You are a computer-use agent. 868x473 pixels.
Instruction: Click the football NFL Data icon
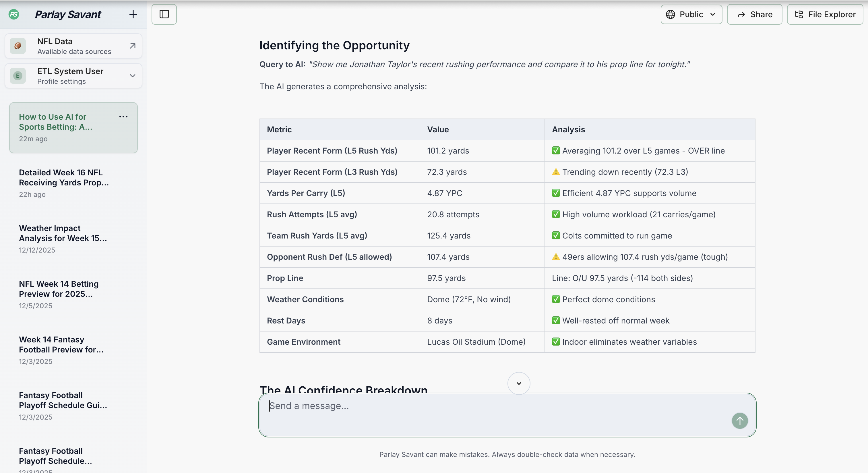tap(18, 46)
